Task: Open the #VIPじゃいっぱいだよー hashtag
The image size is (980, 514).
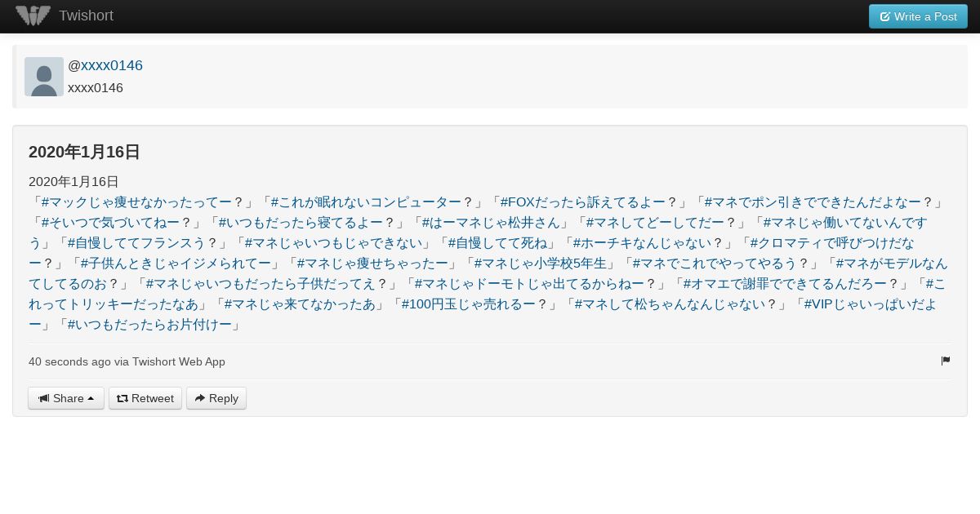Action: pos(482,314)
